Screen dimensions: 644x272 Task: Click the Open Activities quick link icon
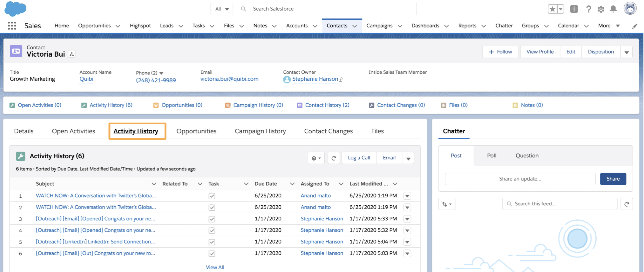[12, 105]
